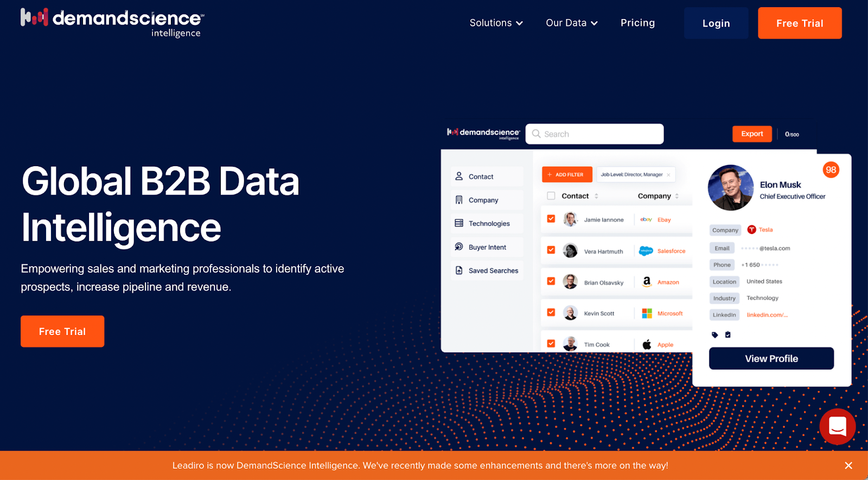Toggle the select-all checkbox beside Contact header
The width and height of the screenshot is (868, 480).
click(x=551, y=195)
